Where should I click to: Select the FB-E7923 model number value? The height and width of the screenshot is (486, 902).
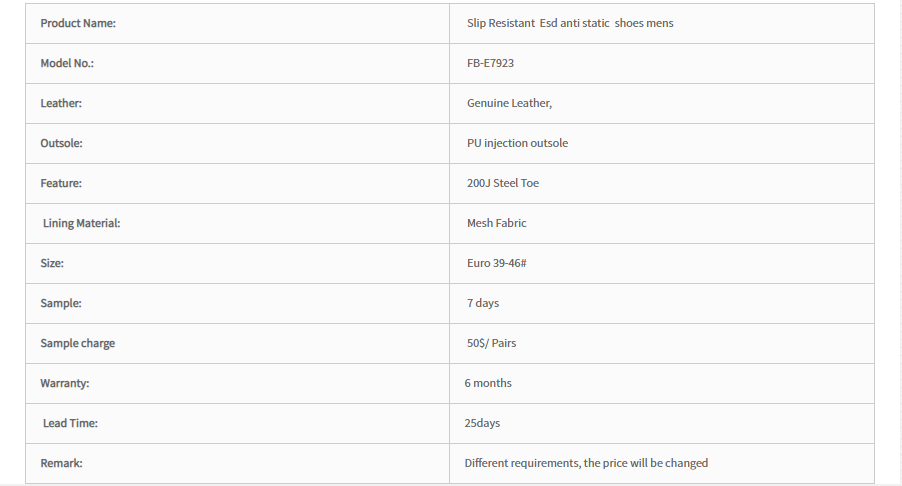[490, 63]
